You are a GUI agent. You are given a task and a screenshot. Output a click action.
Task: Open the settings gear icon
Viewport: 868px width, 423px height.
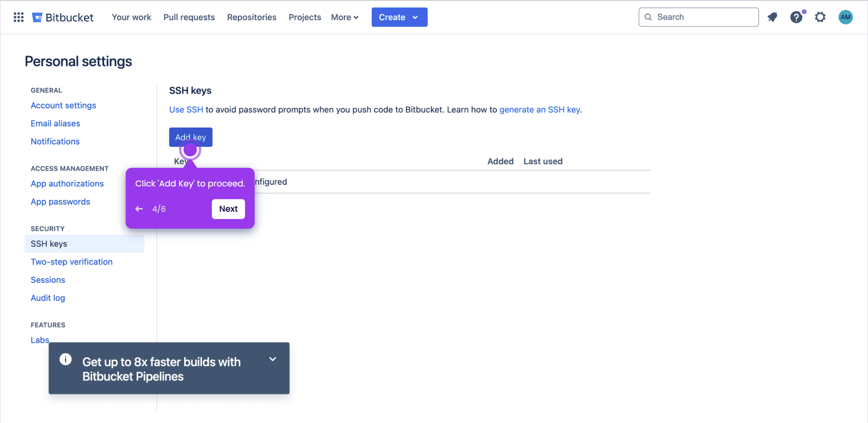pyautogui.click(x=820, y=17)
